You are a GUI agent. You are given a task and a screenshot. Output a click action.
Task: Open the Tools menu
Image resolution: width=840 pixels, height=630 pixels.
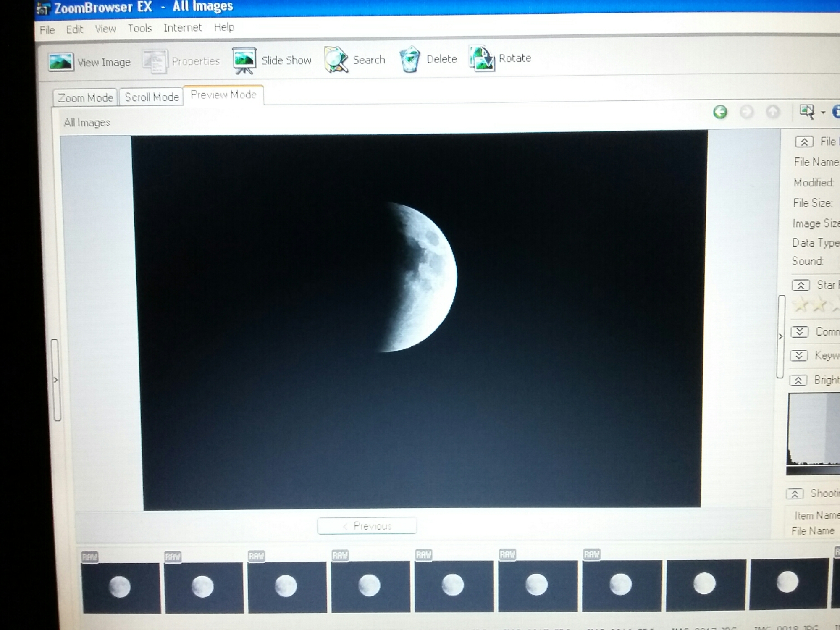click(x=139, y=28)
